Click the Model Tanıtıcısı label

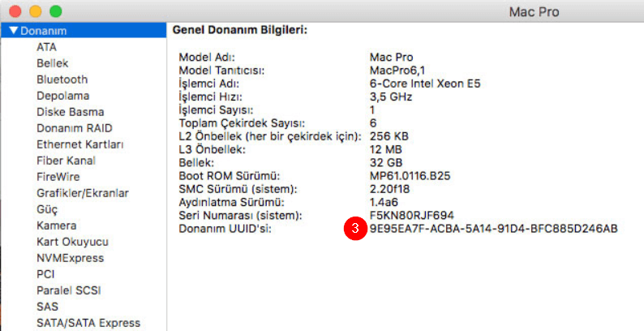pos(221,71)
